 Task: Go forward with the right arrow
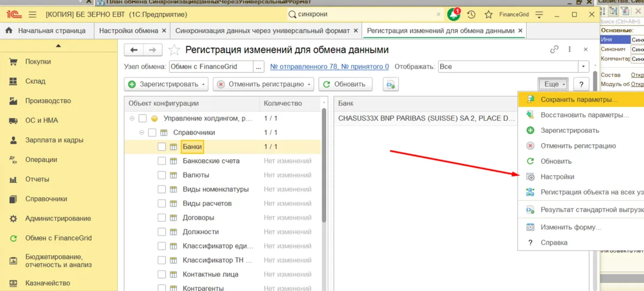tap(152, 50)
